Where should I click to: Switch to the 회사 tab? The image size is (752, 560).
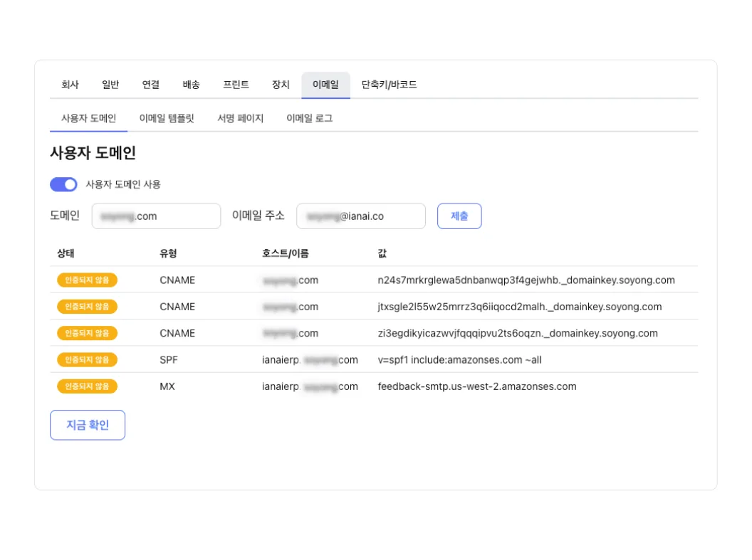(70, 85)
